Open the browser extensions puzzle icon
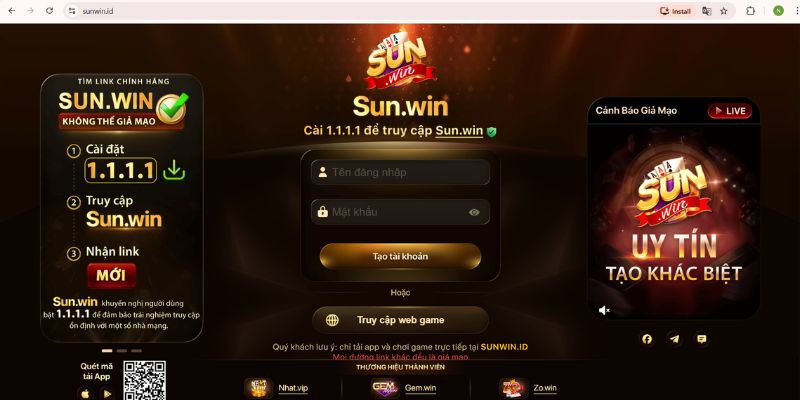Screen dimensions: 800x400 (x=751, y=11)
